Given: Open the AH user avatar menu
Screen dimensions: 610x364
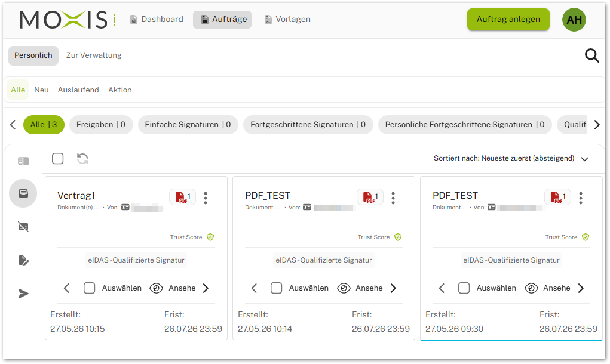Looking at the screenshot, I should (x=574, y=20).
